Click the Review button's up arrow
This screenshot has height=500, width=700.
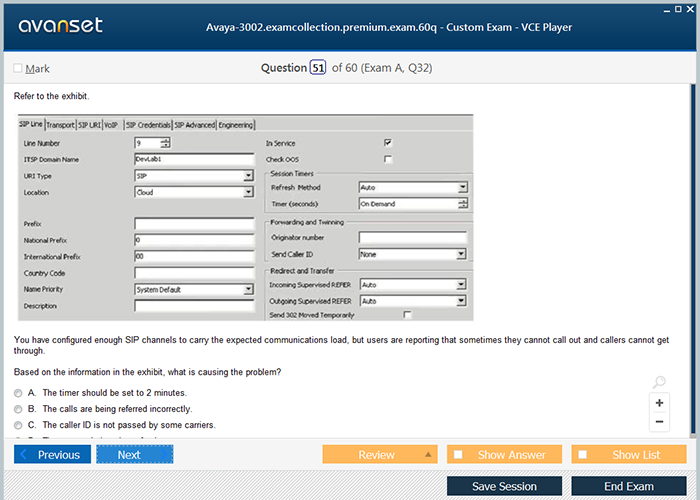pos(428,454)
